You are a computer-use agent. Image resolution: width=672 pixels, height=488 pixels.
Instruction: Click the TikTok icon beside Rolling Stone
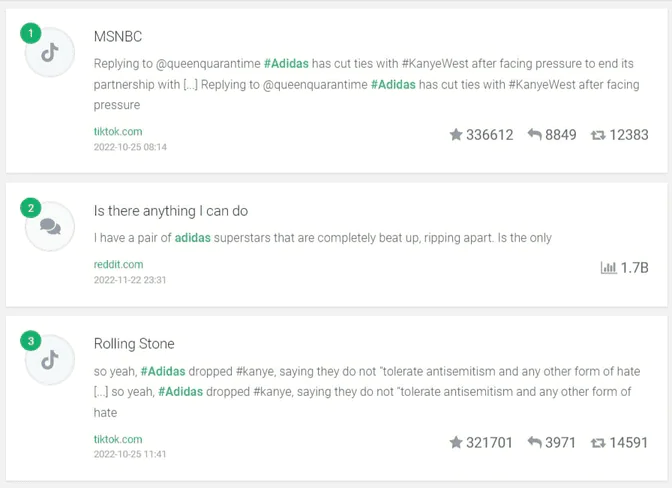(50, 360)
